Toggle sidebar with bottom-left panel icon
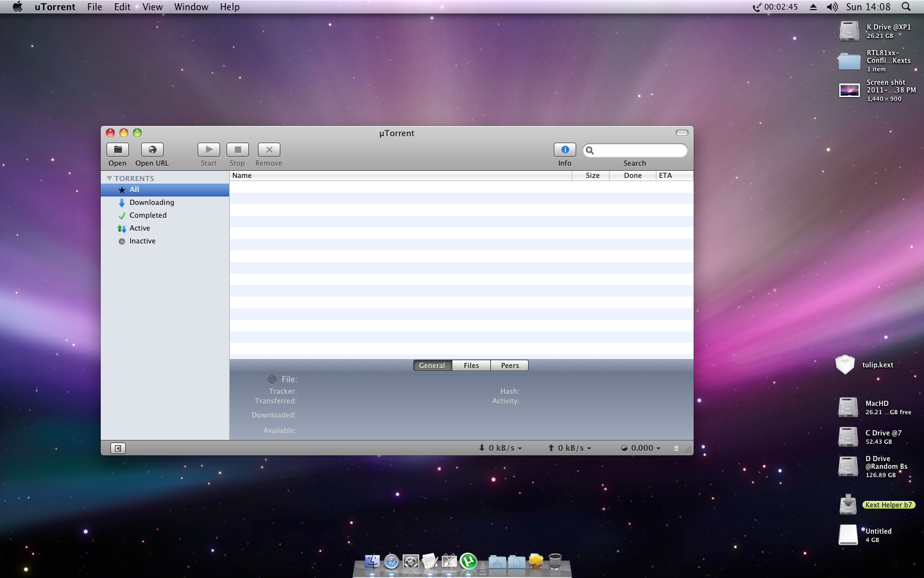Viewport: 924px width, 578px height. point(118,448)
